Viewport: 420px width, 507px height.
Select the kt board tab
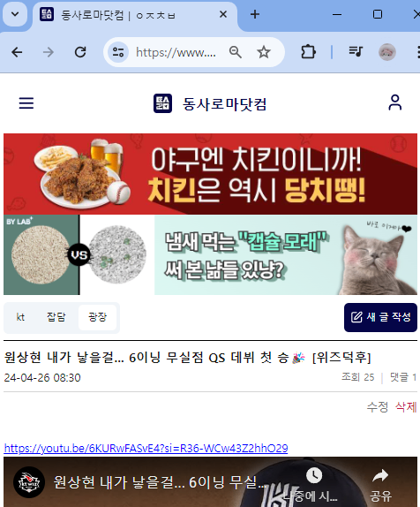click(x=20, y=317)
